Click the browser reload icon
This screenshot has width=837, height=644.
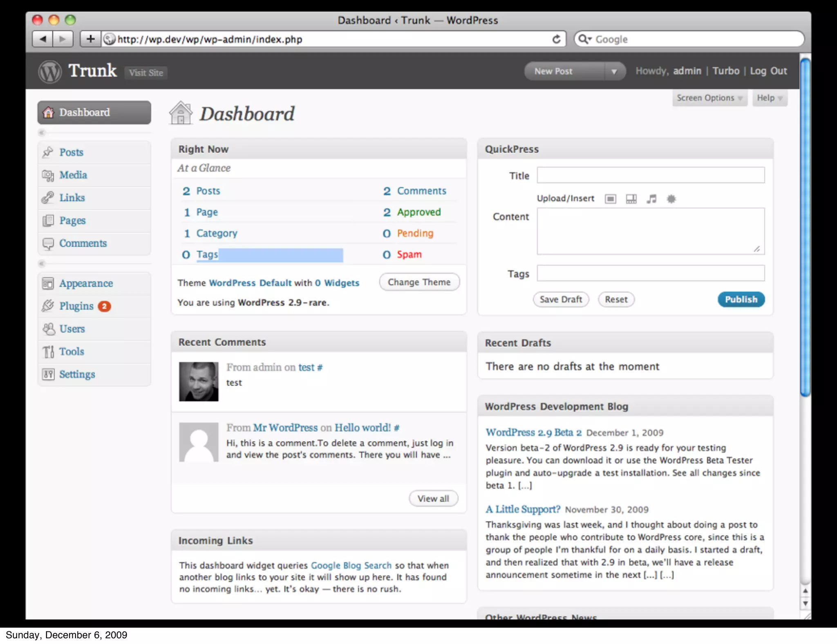point(556,39)
